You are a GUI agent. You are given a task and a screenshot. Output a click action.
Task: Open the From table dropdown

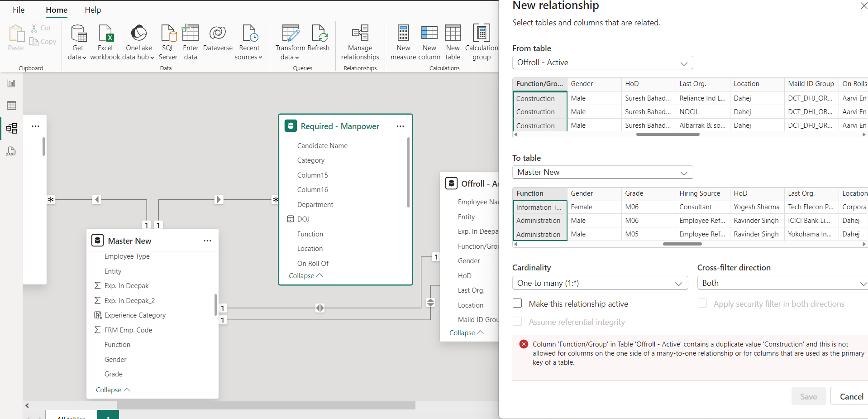(602, 63)
